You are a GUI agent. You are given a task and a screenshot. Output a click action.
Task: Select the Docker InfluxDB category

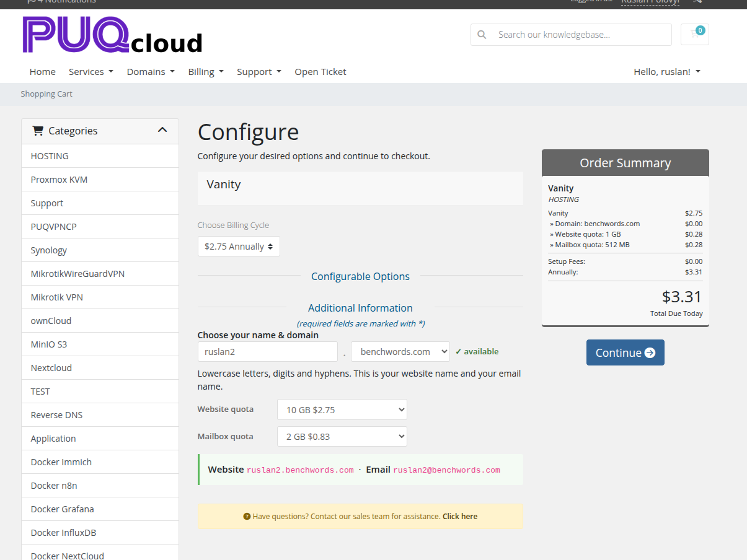100,533
